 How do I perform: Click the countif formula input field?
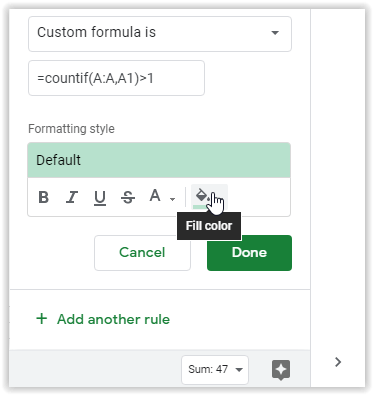tap(116, 78)
